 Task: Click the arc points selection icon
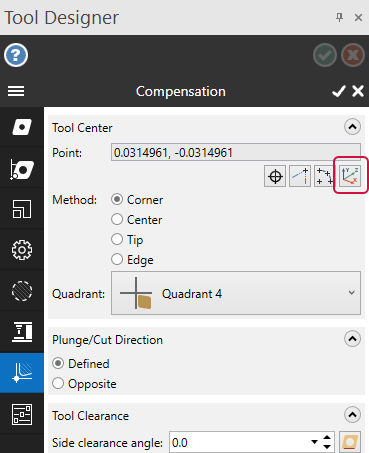(x=324, y=176)
